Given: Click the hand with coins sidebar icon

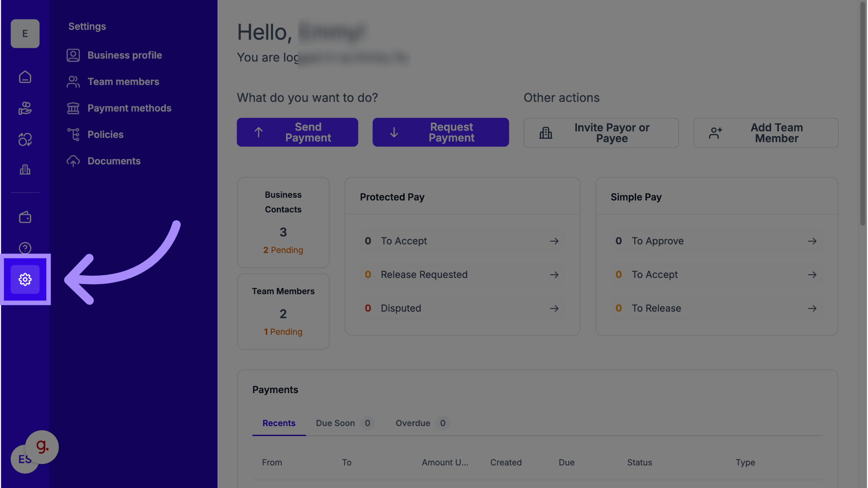Looking at the screenshot, I should [x=25, y=108].
